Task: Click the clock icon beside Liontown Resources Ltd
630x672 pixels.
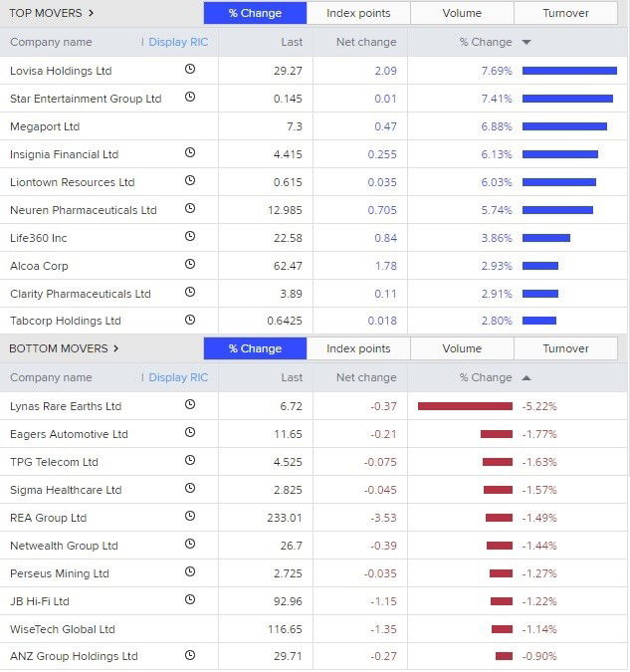Action: (190, 180)
